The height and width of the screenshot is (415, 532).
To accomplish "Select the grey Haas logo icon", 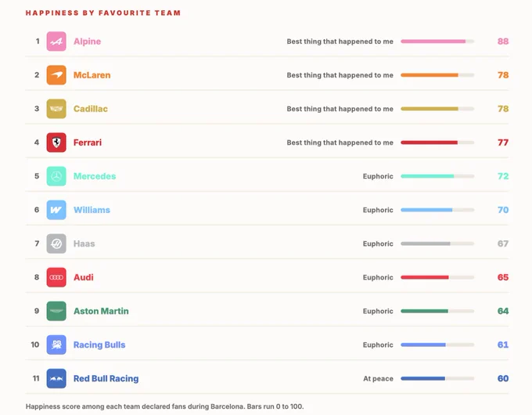I will (56, 244).
